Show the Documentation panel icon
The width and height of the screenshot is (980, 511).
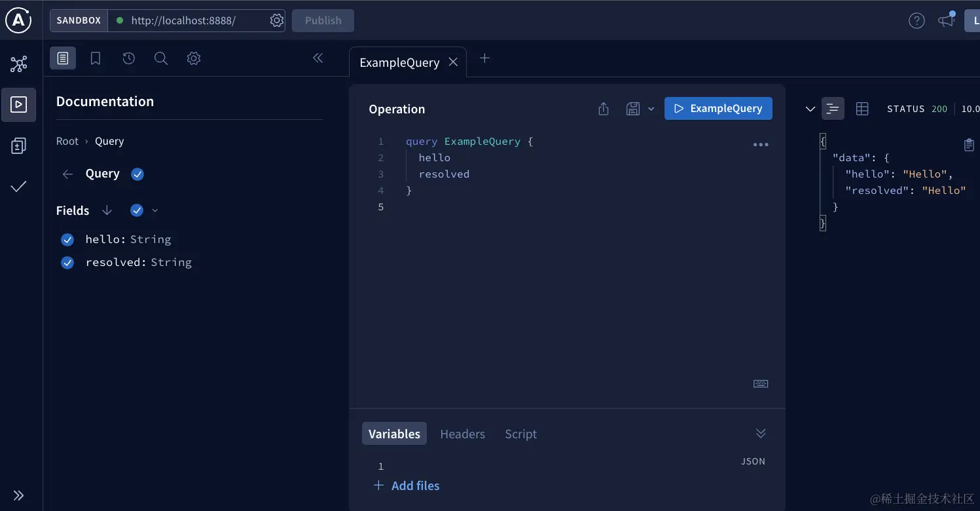click(x=63, y=58)
